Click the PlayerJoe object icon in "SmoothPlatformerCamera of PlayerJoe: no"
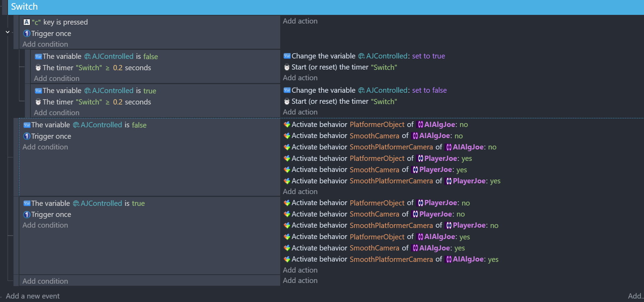Image resolution: width=644 pixels, height=302 pixels. (449, 226)
